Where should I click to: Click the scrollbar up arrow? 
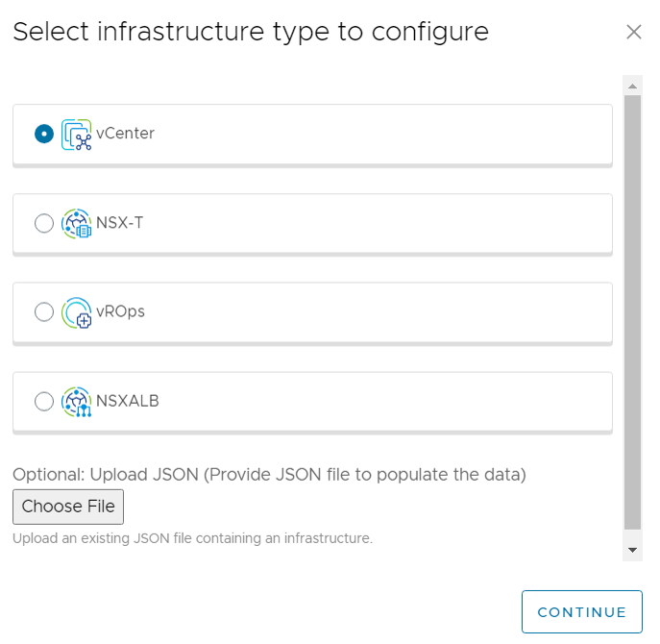(x=632, y=87)
